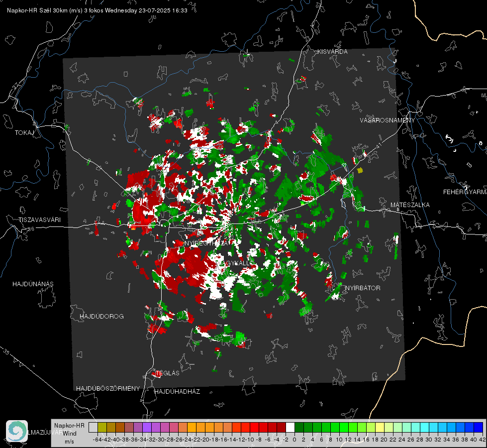487x448 pixels.
Task: Pick the bright green swatch between 10 and 12
Action: [x=344, y=427]
